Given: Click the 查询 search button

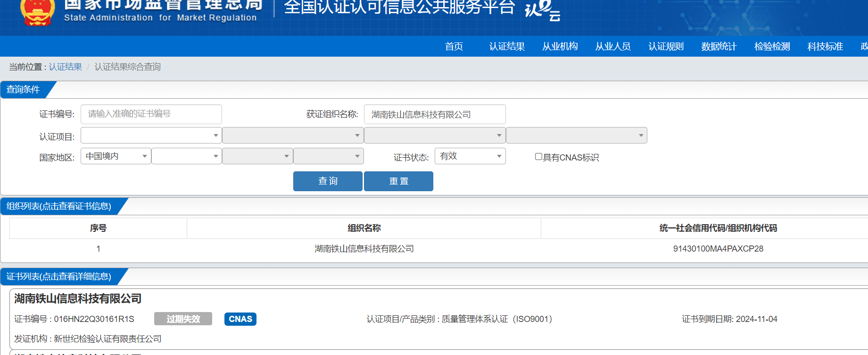Looking at the screenshot, I should point(328,181).
